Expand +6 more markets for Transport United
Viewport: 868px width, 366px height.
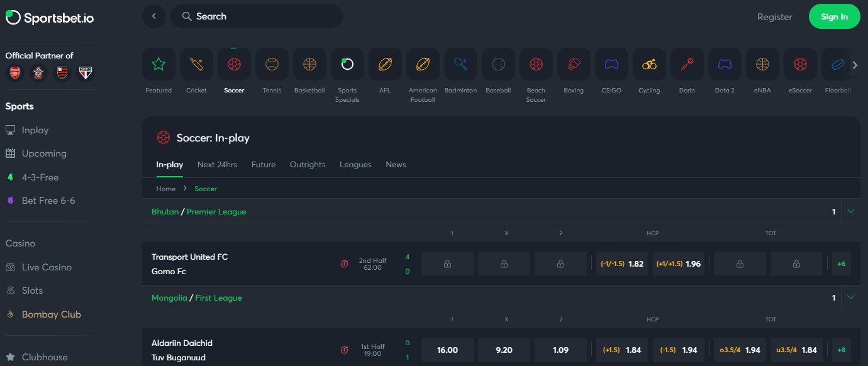(842, 264)
